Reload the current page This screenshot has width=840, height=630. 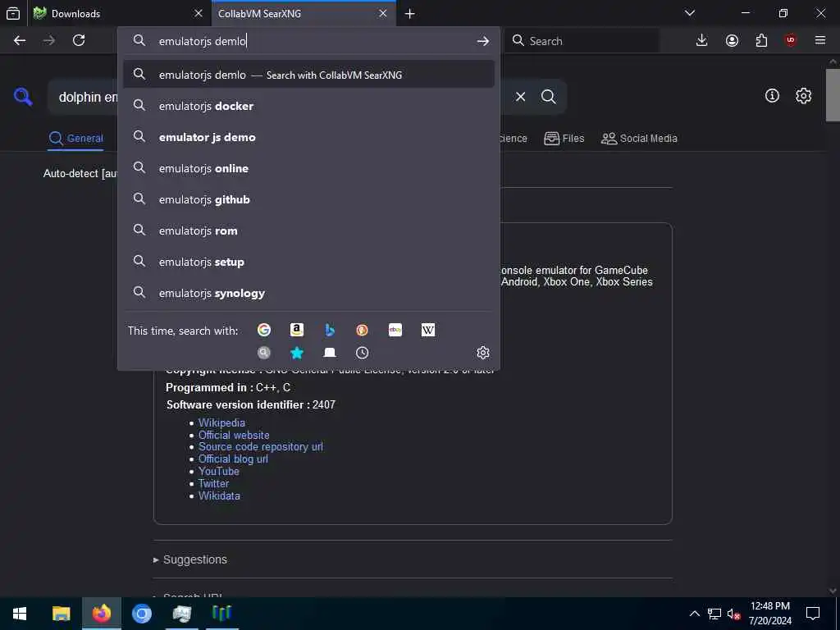click(79, 40)
